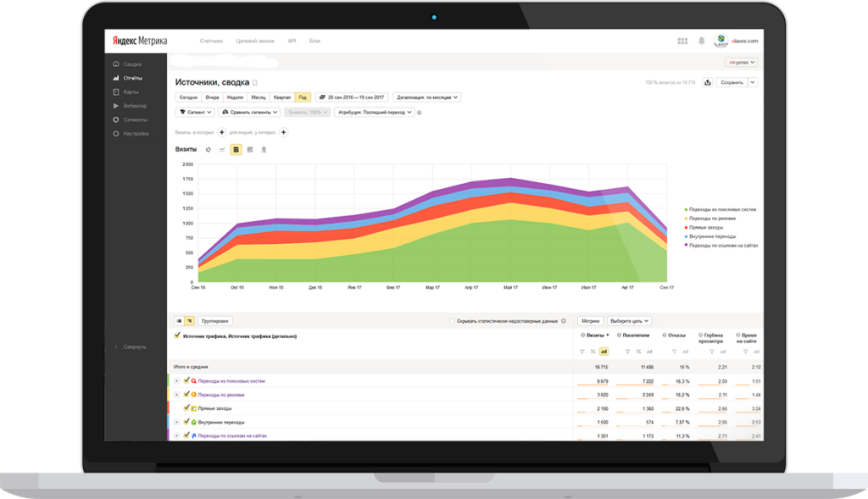This screenshot has height=499, width=868.
Task: Click the export report icon beside Сохранить
Action: (x=706, y=82)
